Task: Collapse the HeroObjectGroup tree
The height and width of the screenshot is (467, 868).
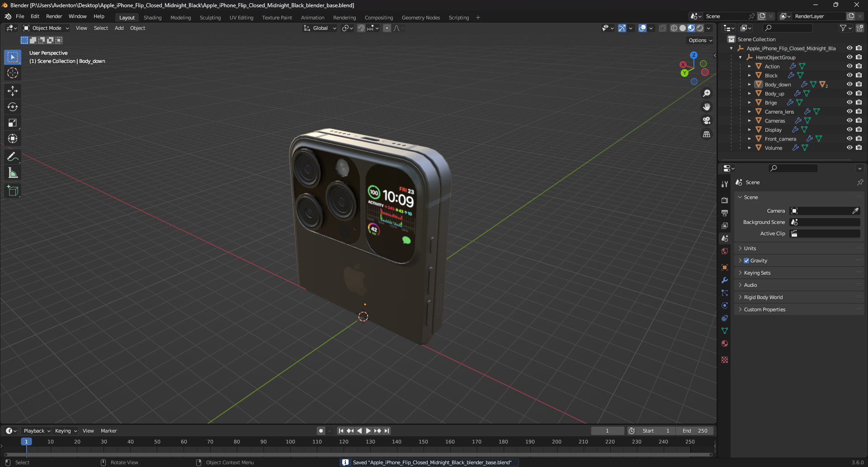Action: tap(740, 57)
